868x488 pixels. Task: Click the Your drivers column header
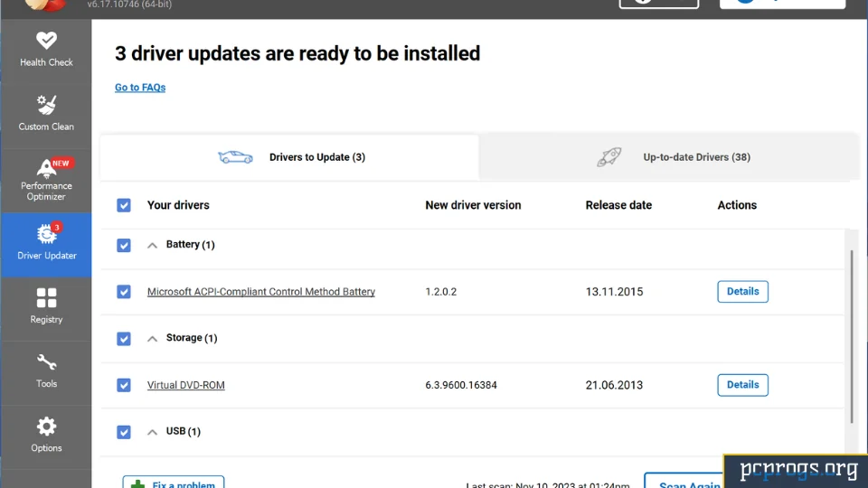[178, 205]
